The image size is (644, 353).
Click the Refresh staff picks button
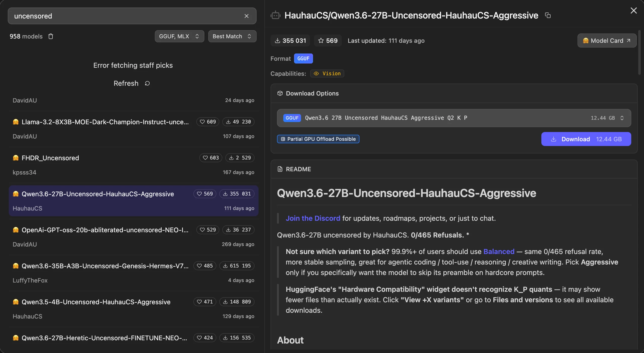(x=132, y=83)
